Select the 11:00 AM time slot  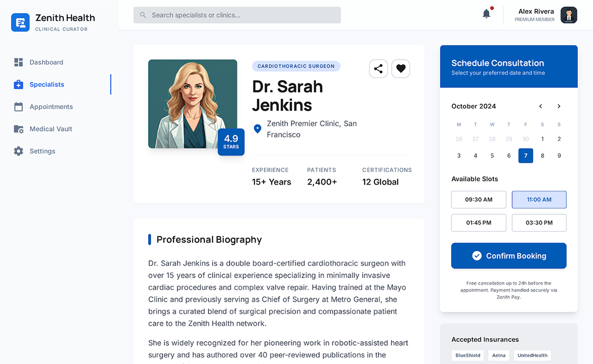539,199
